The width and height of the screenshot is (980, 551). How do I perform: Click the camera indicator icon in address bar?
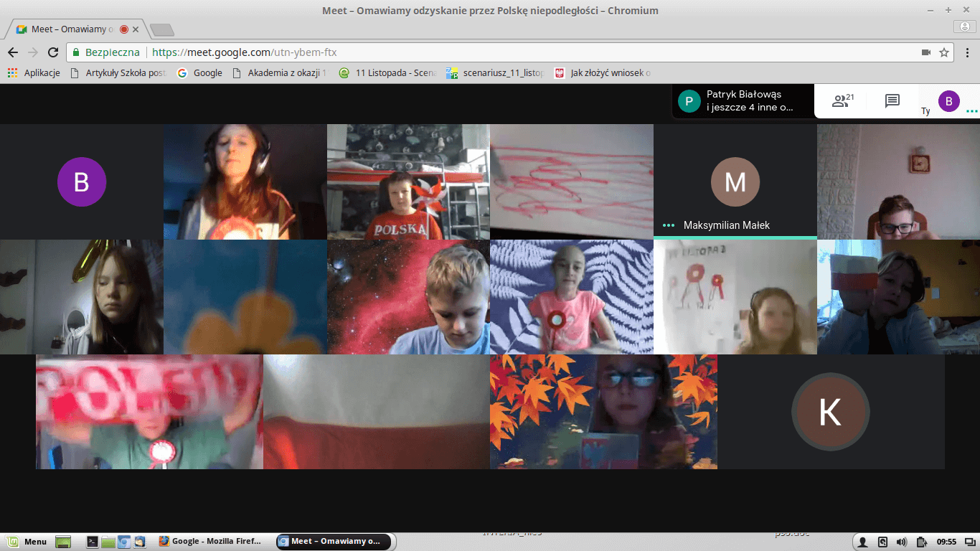pos(925,52)
